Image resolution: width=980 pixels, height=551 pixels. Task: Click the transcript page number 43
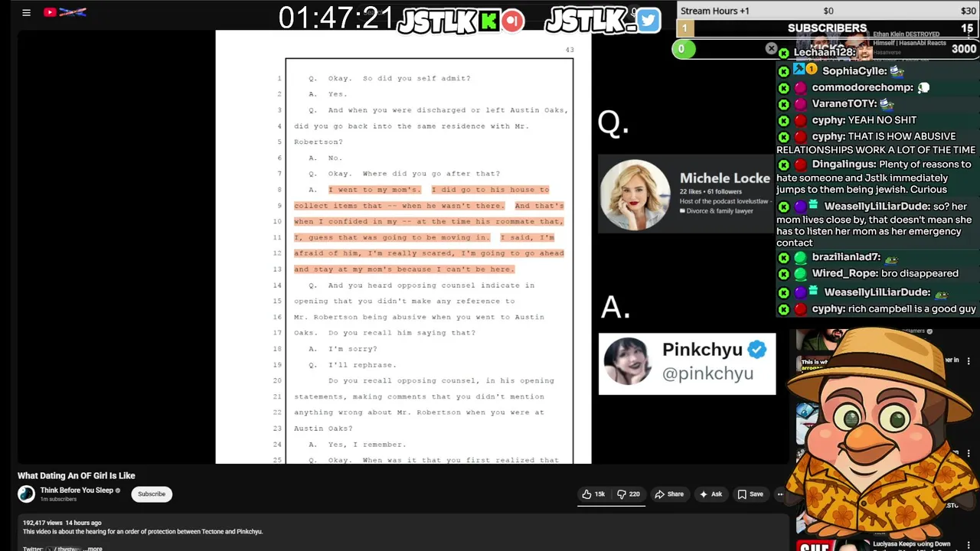click(570, 50)
